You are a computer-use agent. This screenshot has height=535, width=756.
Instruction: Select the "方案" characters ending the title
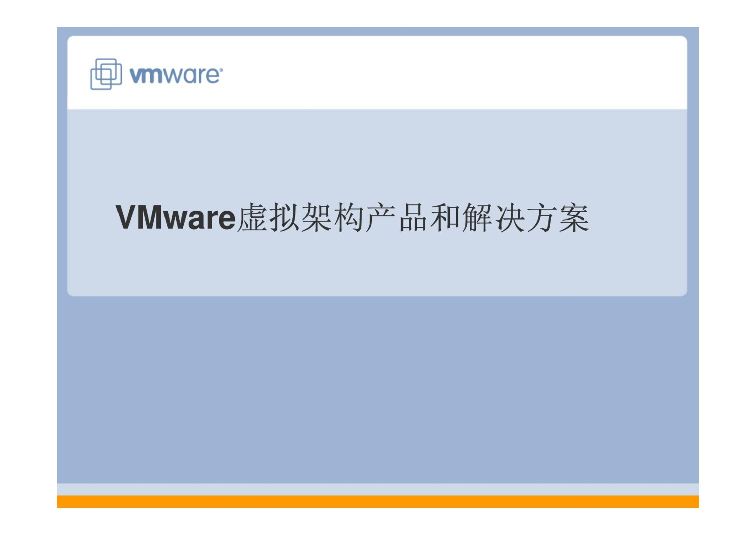[x=558, y=217]
